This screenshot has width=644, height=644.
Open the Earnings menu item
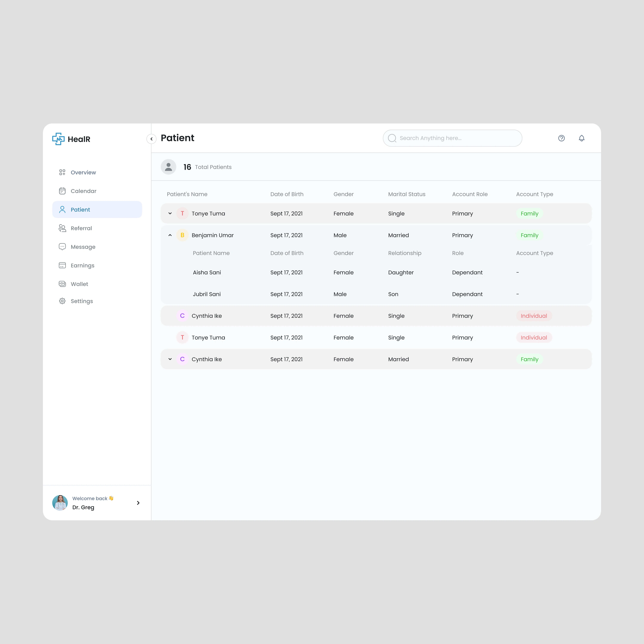82,265
